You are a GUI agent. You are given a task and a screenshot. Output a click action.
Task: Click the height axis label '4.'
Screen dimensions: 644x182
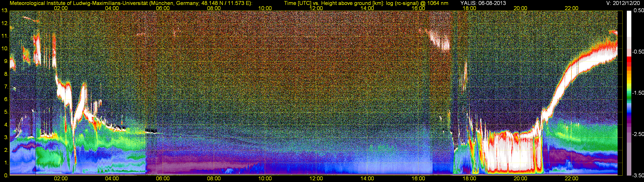click(x=6, y=125)
